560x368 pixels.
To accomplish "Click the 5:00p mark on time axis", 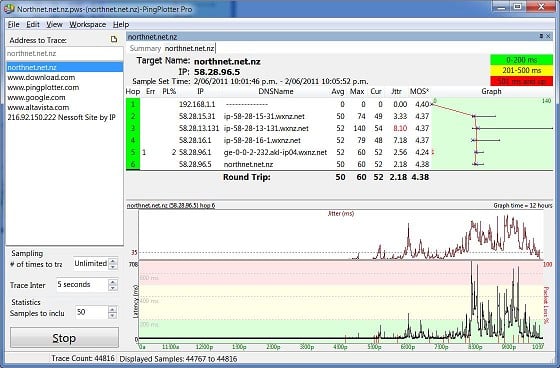I will [x=374, y=347].
